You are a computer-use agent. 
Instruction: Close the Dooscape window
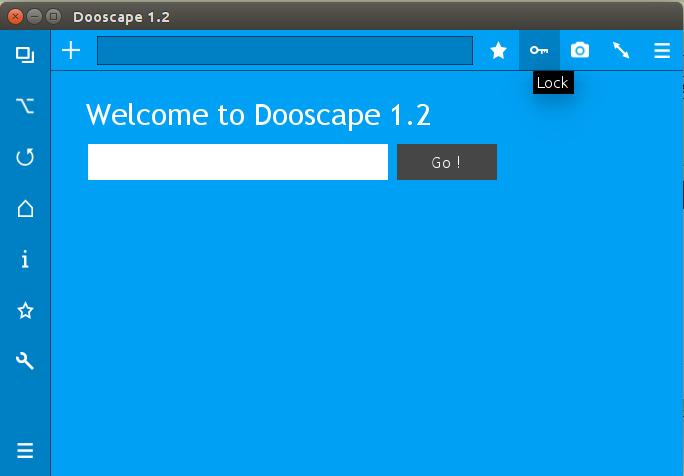pos(15,17)
